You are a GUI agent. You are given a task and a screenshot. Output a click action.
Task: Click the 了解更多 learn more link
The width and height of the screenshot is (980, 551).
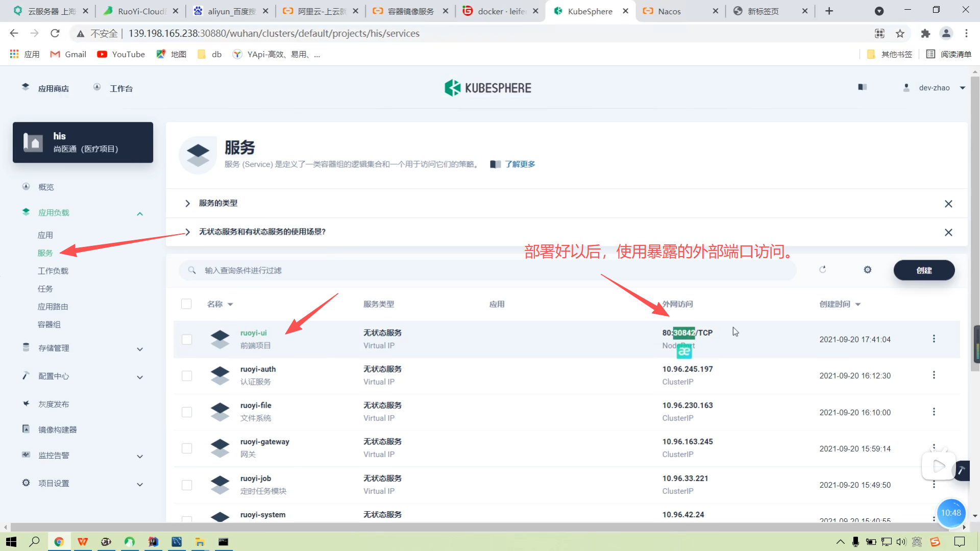coord(520,164)
